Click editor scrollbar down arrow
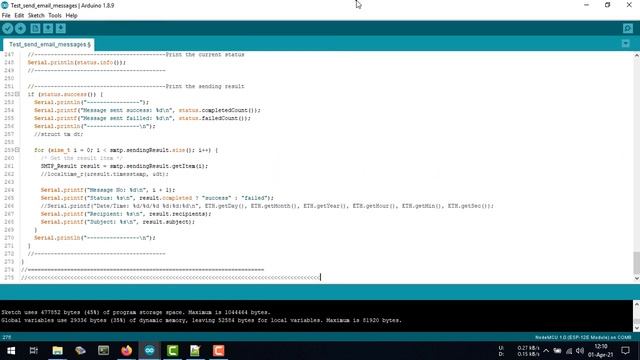Screen dimensions: 640x360 pyautogui.click(x=636, y=278)
